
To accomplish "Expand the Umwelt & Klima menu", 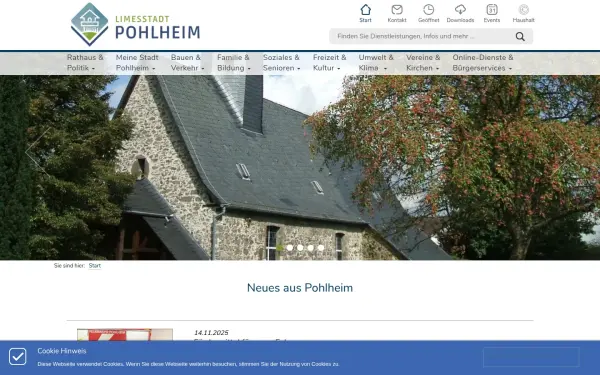I will 376,63.
